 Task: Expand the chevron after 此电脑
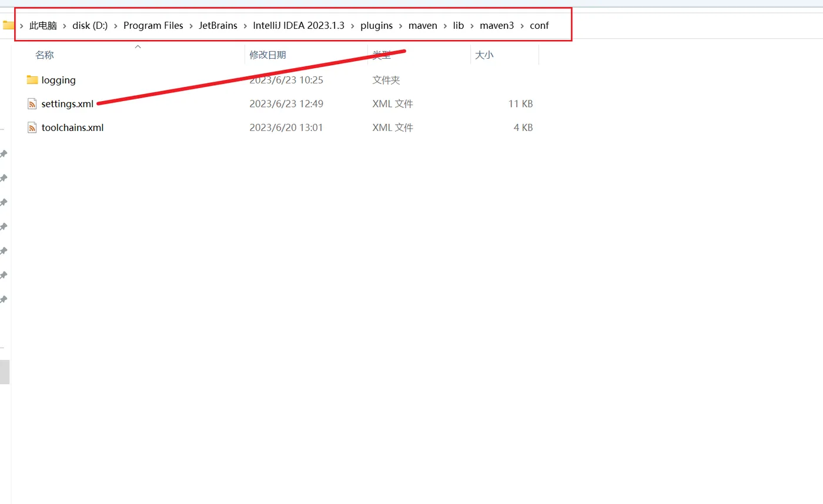tap(65, 26)
